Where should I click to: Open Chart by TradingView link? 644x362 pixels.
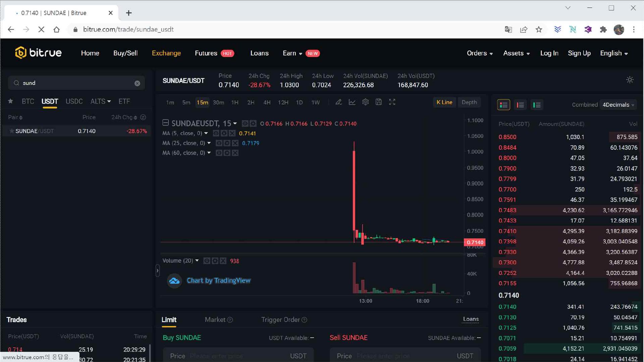[218, 280]
